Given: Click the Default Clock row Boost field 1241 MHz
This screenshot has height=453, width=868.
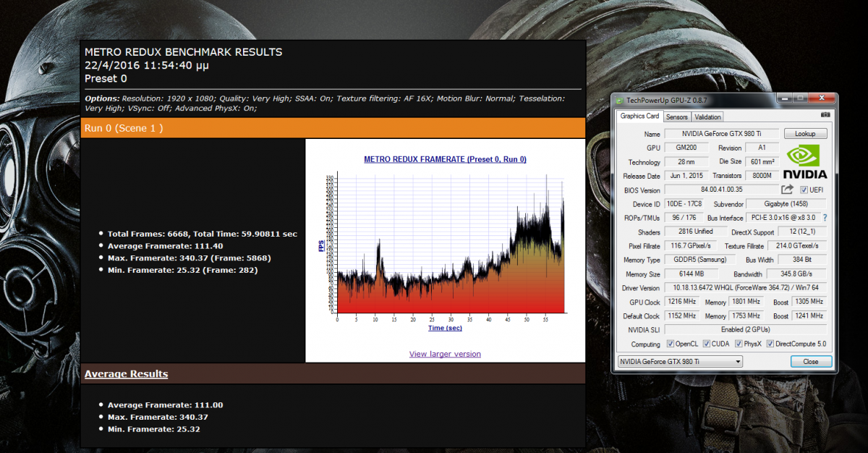Looking at the screenshot, I should click(x=809, y=316).
